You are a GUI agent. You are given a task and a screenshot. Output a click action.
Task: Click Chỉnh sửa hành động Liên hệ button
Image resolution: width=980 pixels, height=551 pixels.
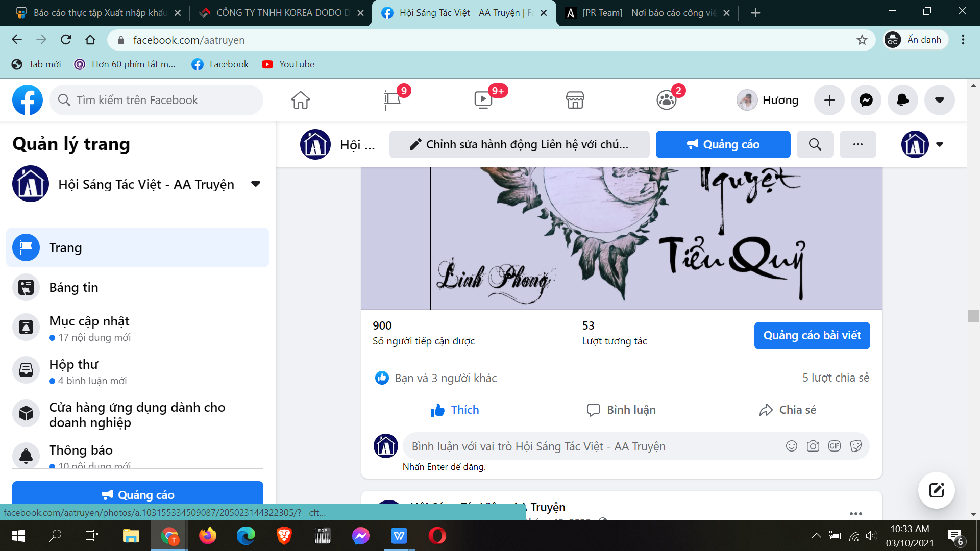click(x=519, y=144)
